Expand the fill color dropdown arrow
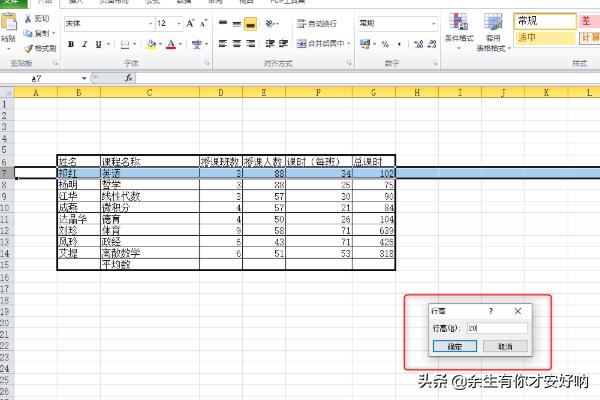 pyautogui.click(x=160, y=44)
